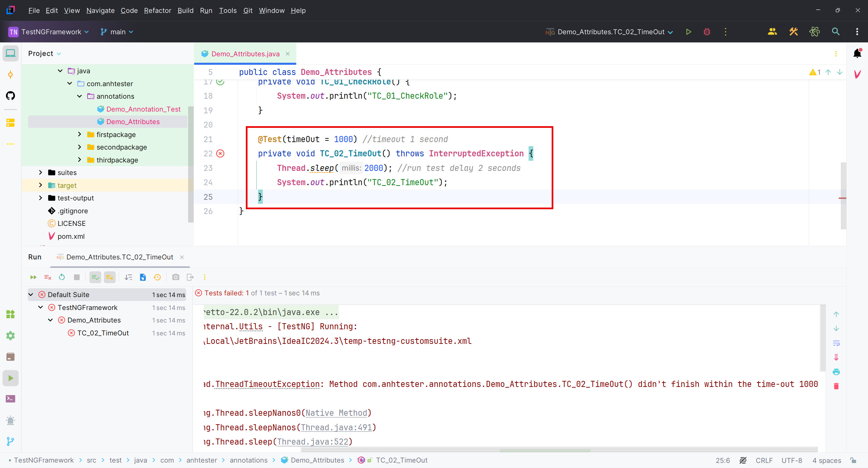Open the File menu
868x468 pixels.
(34, 11)
